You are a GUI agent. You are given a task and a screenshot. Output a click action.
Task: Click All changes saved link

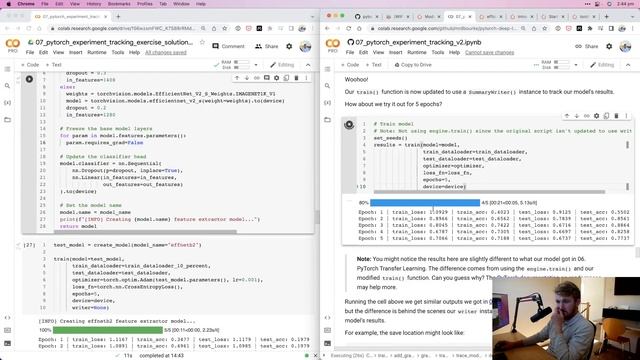click(x=166, y=52)
